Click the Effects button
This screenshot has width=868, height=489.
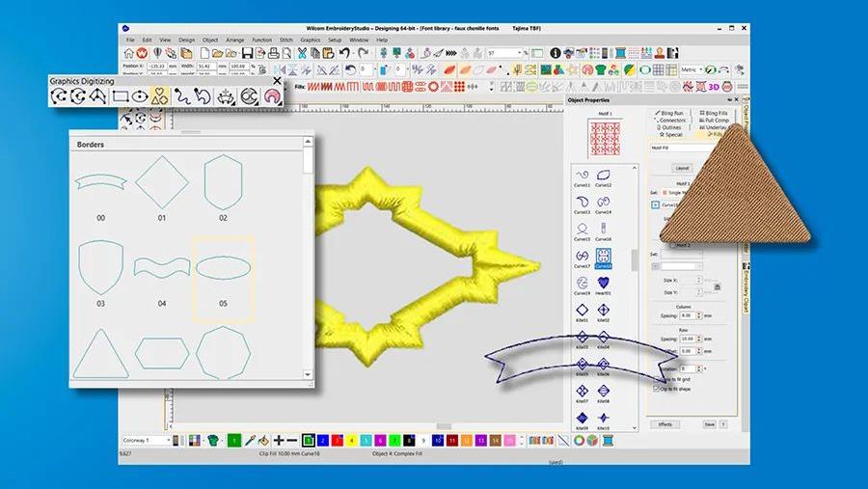[x=665, y=424]
